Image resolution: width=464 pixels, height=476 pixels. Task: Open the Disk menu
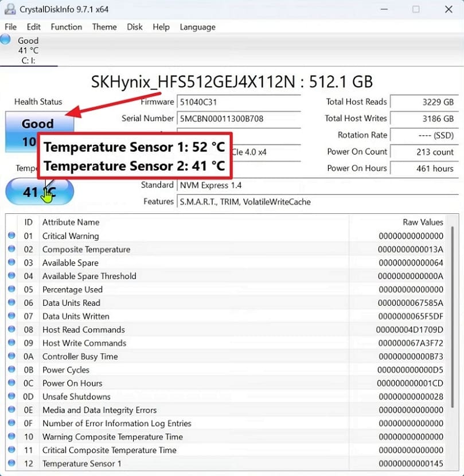pos(135,27)
